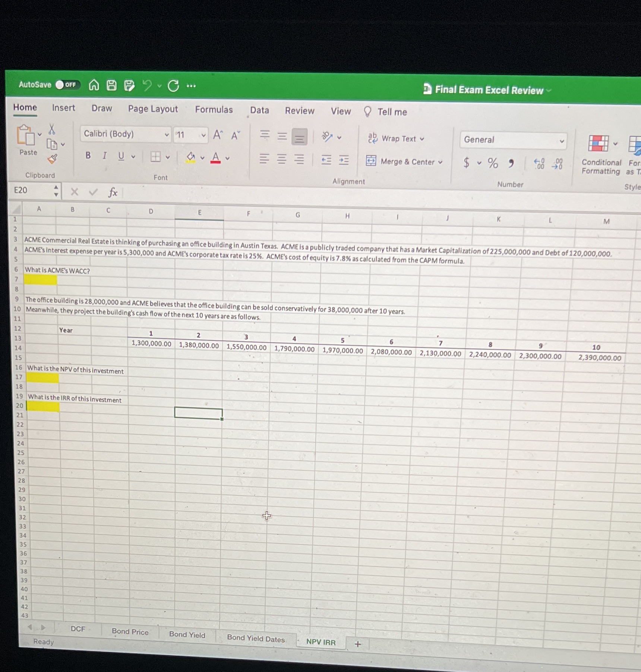Click the Merge & Center button

point(404,161)
